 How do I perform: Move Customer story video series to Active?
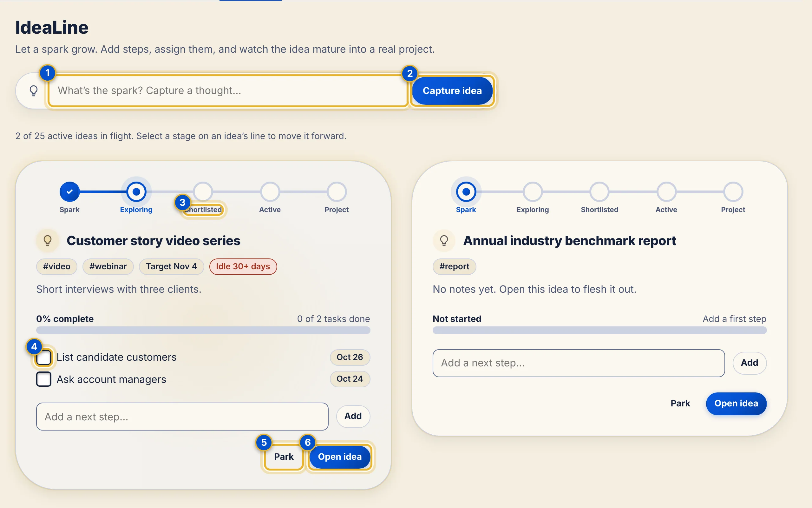[270, 192]
